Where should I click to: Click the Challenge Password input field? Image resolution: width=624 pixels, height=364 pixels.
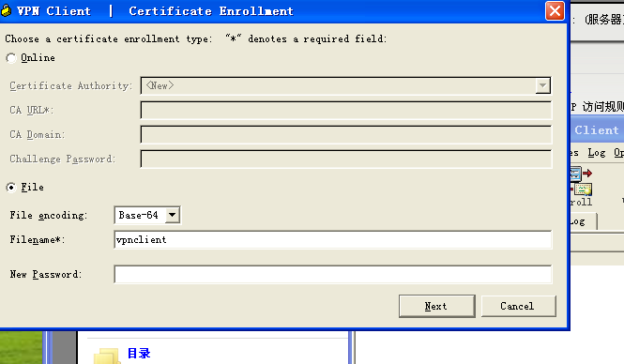pyautogui.click(x=346, y=159)
